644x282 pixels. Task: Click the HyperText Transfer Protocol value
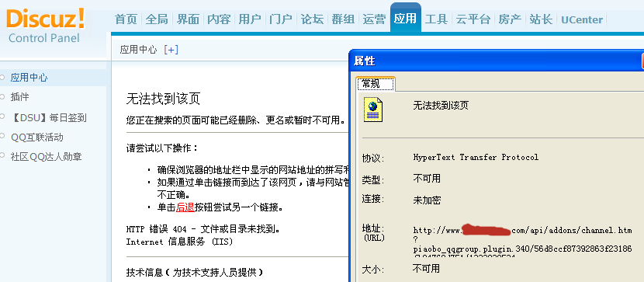(x=476, y=157)
